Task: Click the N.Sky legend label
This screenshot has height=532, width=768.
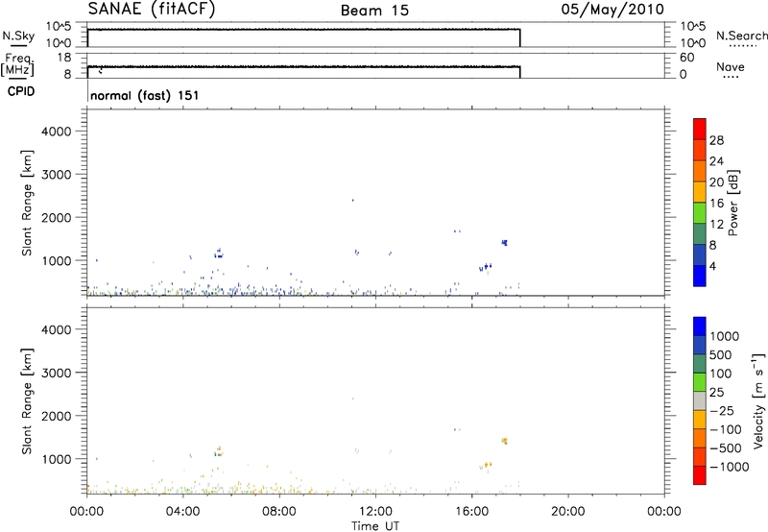Action: click(18, 36)
